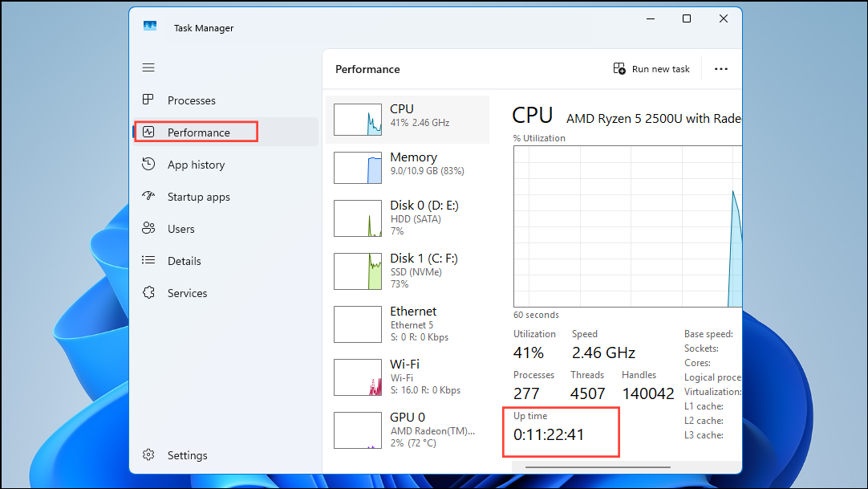Open Task Manager Settings
The width and height of the screenshot is (868, 489).
pyautogui.click(x=226, y=455)
